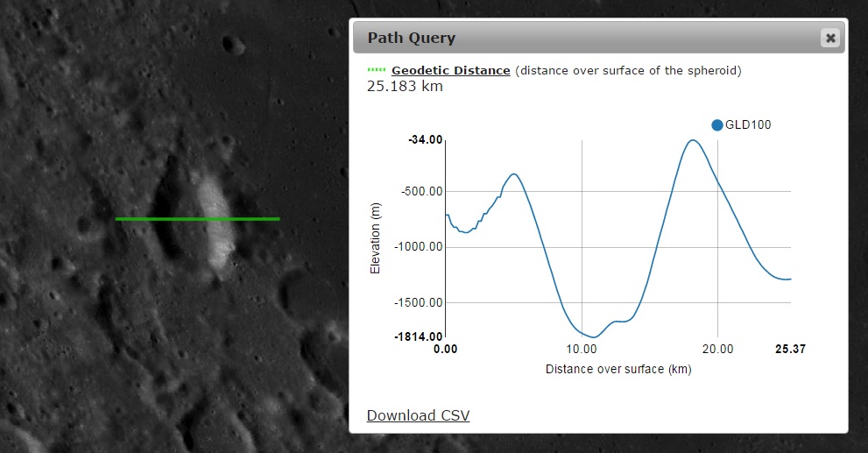Open the Geodetic Distance link
Screen dimensions: 868x453
pyautogui.click(x=450, y=70)
